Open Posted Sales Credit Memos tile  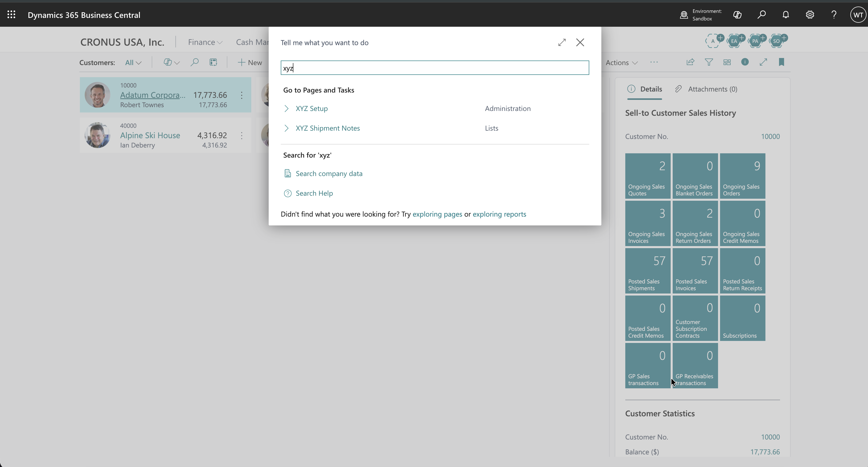648,318
